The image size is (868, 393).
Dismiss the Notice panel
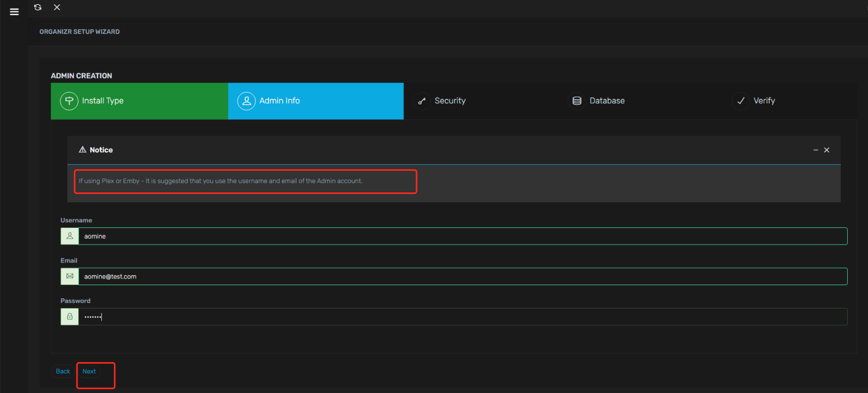pos(826,150)
